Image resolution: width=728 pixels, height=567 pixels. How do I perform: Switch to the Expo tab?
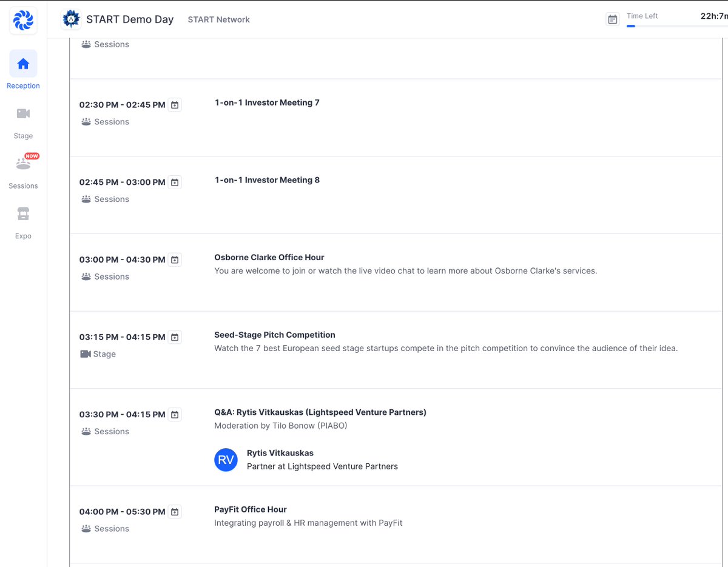23,222
